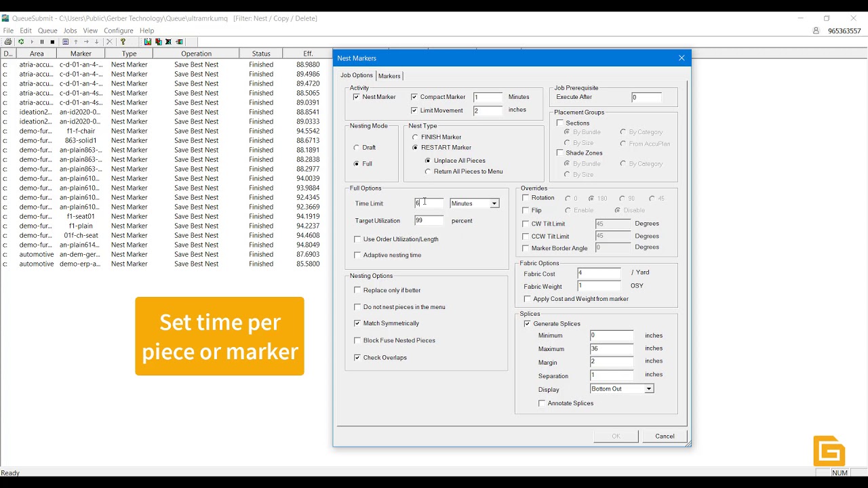Click the job properties icon in toolbar

pos(65,42)
